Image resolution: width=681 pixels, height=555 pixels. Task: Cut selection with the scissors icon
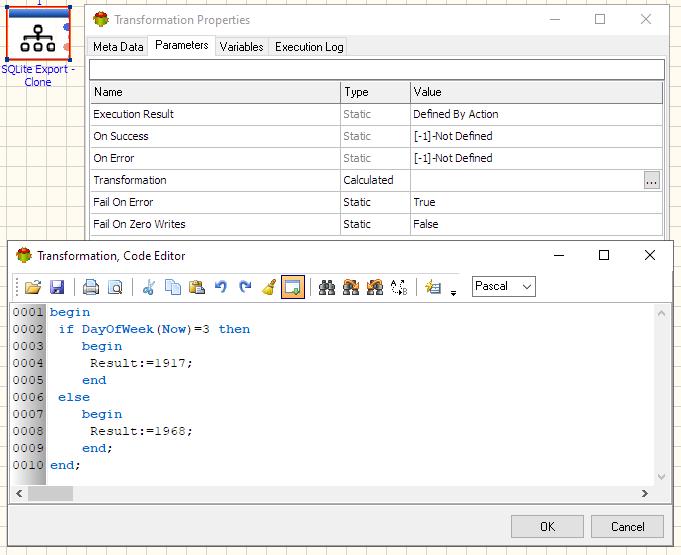(x=149, y=287)
